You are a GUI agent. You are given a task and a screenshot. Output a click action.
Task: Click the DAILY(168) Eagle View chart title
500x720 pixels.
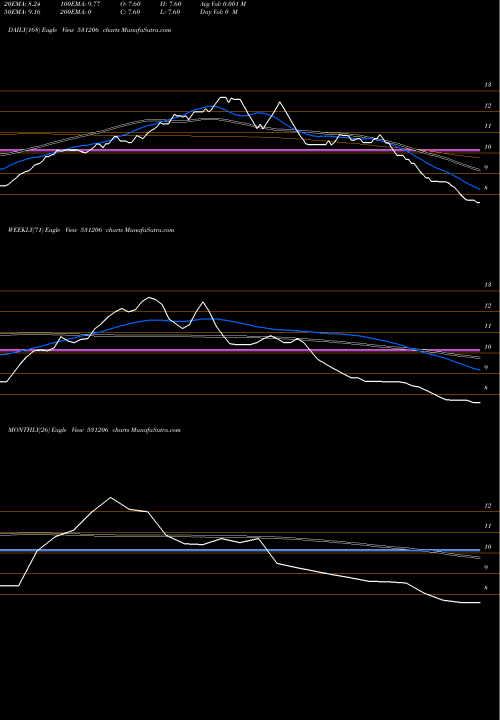(90, 30)
